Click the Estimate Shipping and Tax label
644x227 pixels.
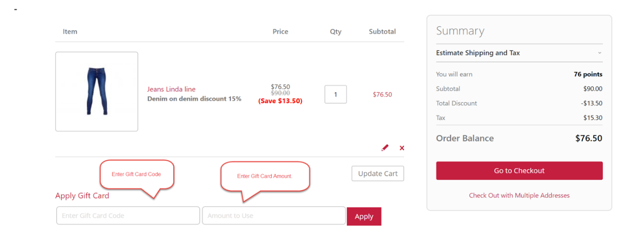478,53
